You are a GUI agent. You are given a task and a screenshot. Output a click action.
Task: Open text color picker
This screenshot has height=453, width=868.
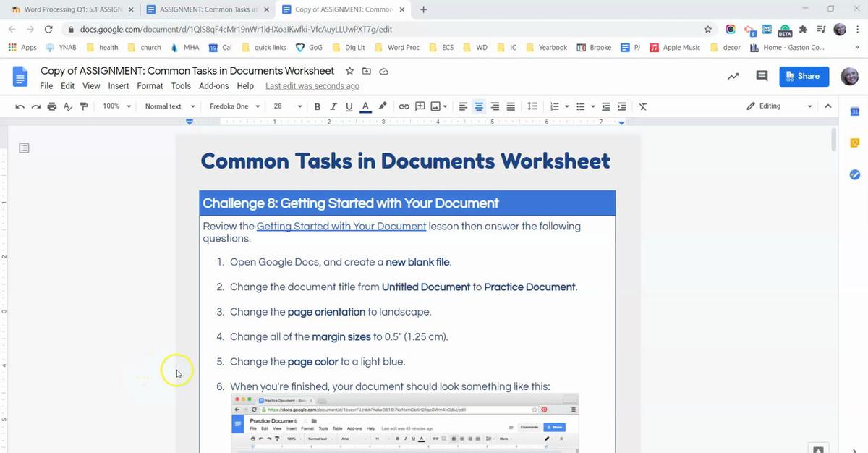(365, 106)
